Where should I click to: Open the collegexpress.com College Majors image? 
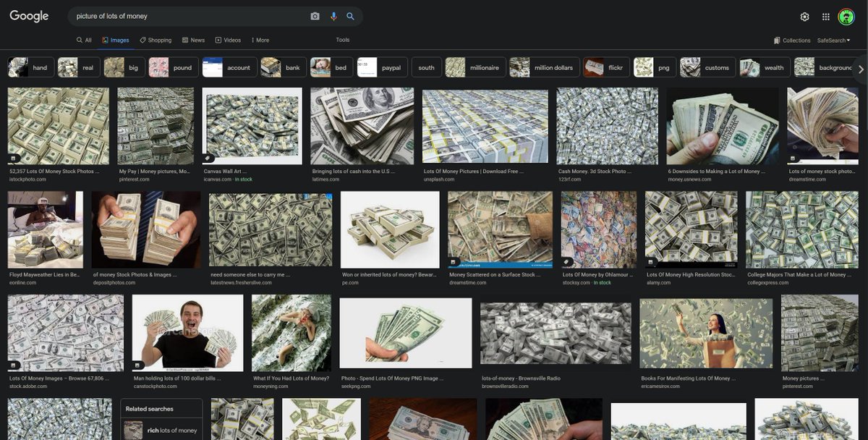(x=802, y=229)
